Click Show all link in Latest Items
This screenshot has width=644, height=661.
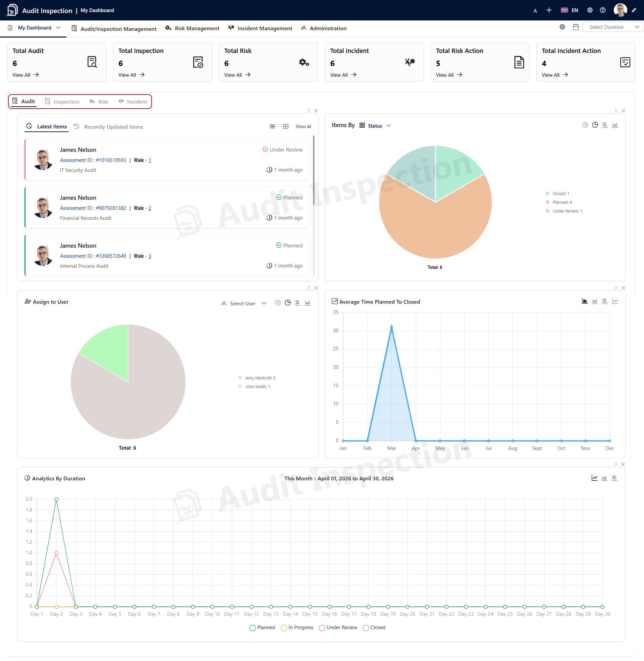coord(304,127)
